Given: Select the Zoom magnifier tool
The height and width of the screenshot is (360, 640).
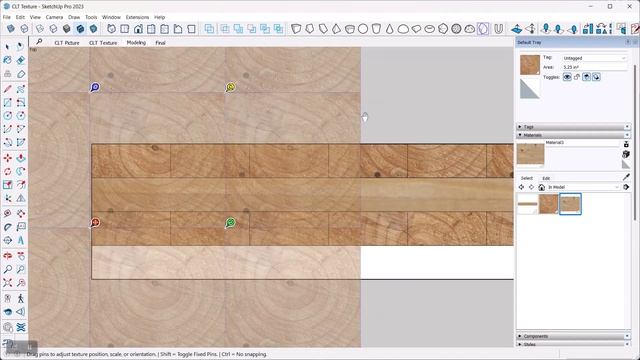Looking at the screenshot, I should coord(7,269).
